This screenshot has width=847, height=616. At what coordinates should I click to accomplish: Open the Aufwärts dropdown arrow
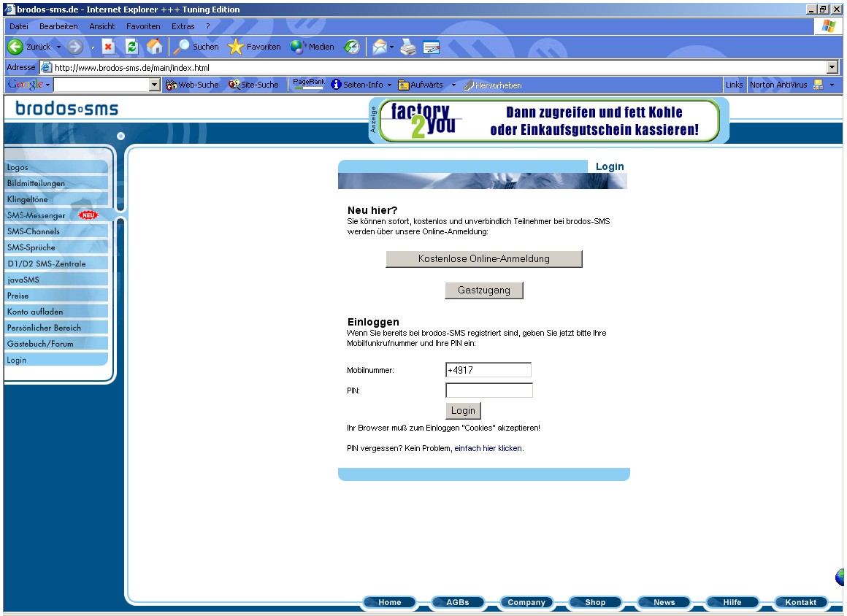click(453, 85)
